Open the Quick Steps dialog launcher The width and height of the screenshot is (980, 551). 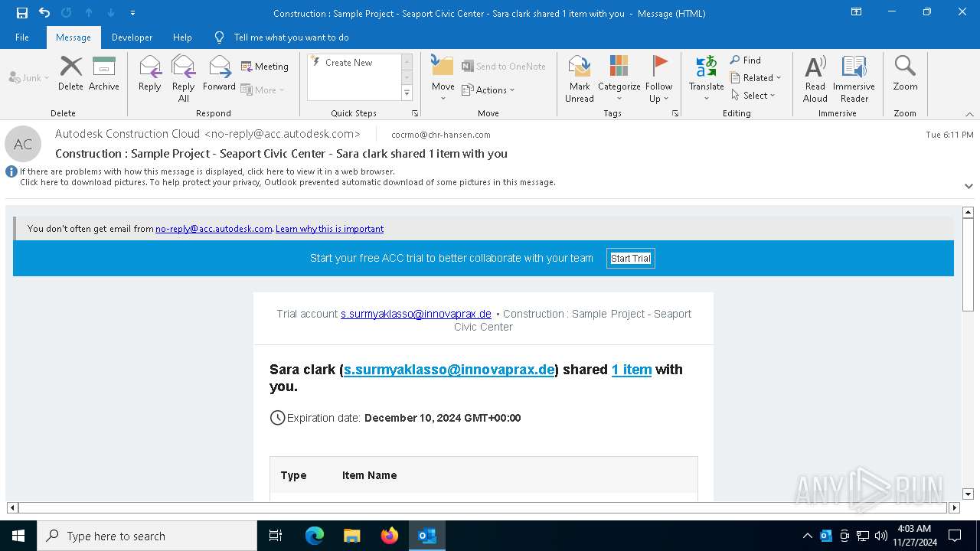[415, 113]
